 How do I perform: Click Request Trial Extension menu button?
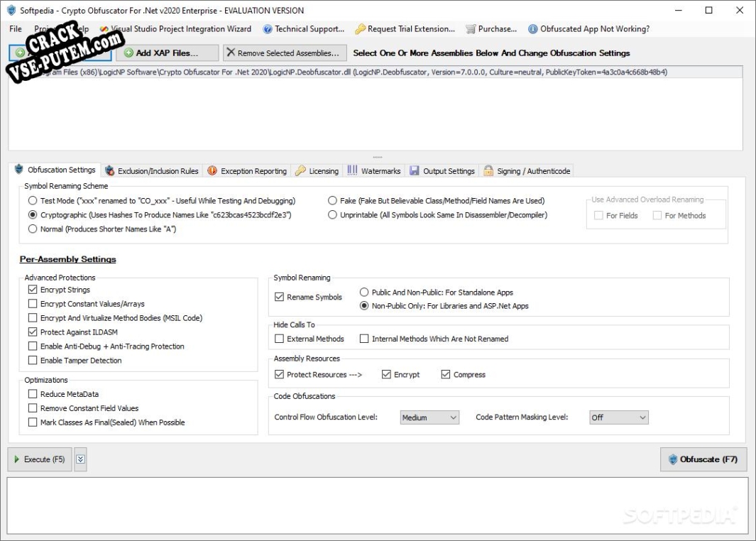point(405,29)
